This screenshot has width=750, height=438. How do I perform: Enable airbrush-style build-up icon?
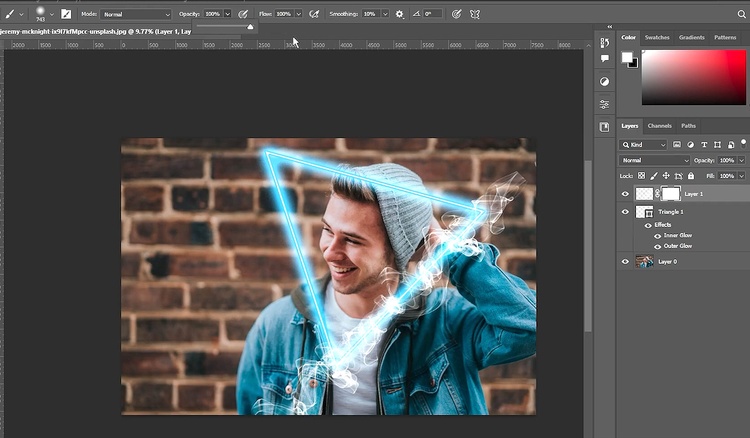point(314,14)
